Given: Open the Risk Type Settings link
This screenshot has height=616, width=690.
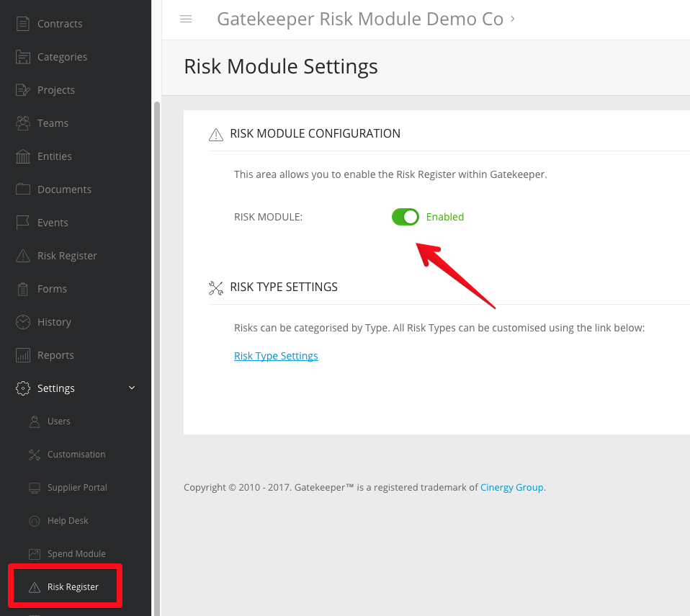Looking at the screenshot, I should [x=276, y=356].
